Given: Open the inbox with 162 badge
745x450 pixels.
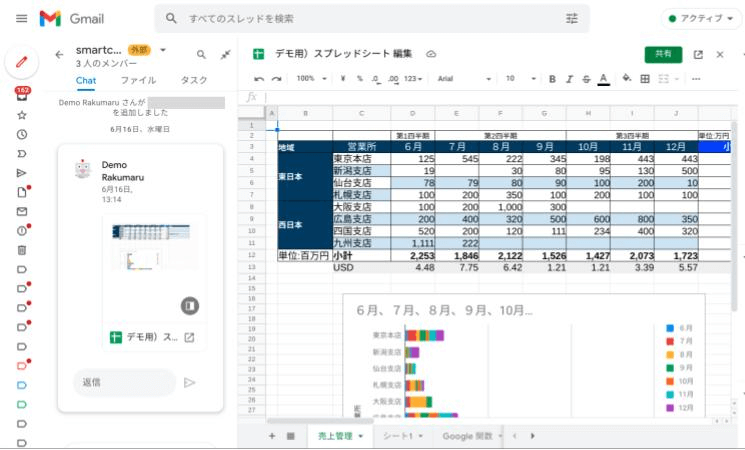Looking at the screenshot, I should pos(22,94).
